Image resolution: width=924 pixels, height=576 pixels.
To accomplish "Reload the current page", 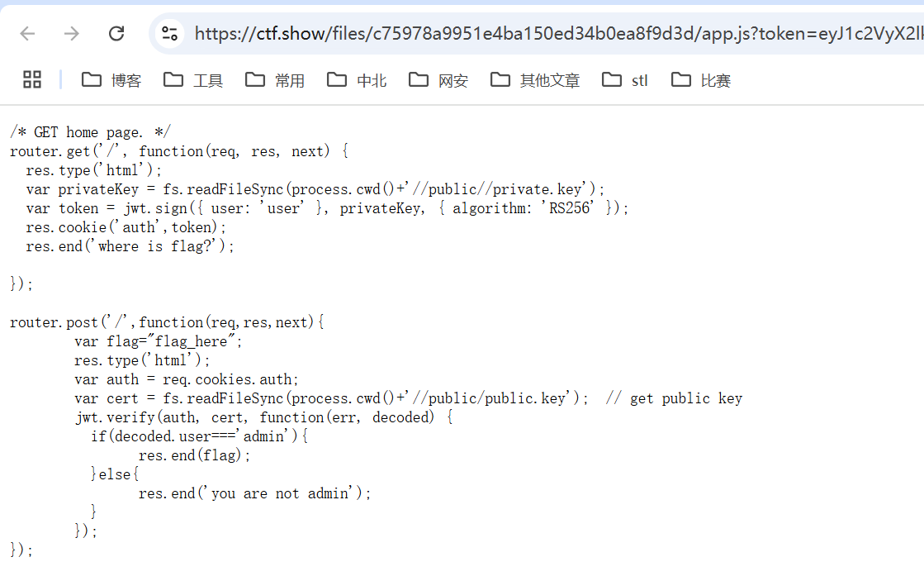I will click(x=116, y=34).
